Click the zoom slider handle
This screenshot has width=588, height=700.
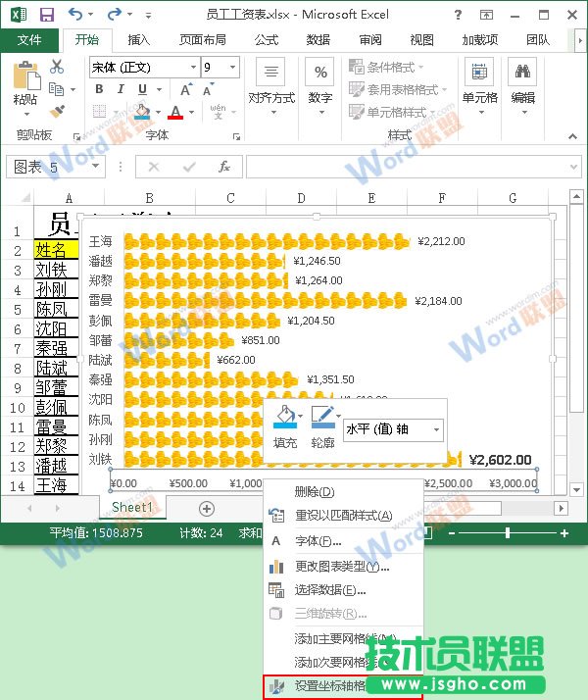508,532
